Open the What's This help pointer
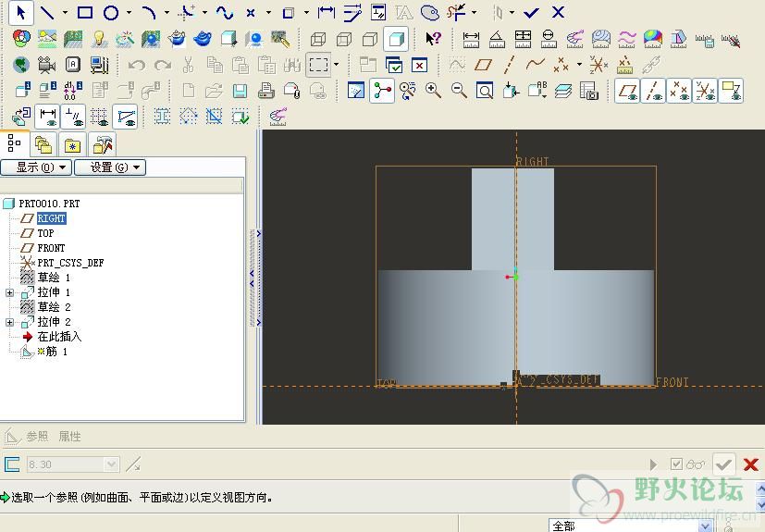This screenshot has width=765, height=532. coord(433,39)
